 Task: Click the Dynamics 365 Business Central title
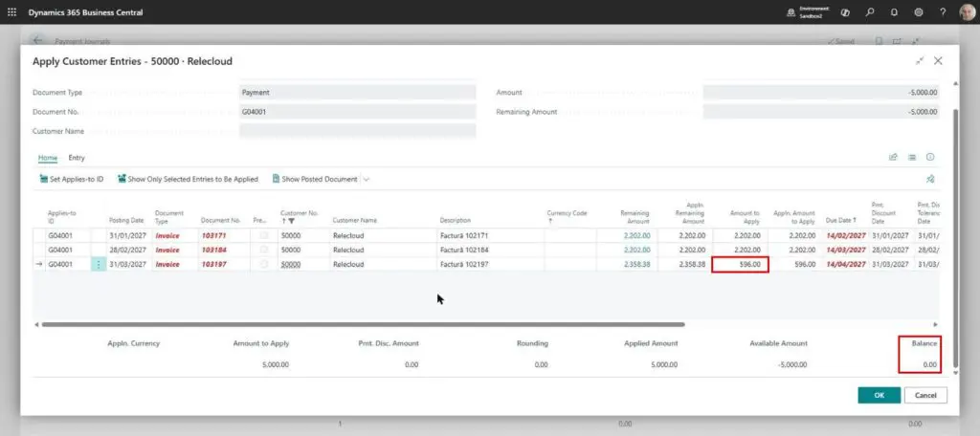tap(85, 12)
